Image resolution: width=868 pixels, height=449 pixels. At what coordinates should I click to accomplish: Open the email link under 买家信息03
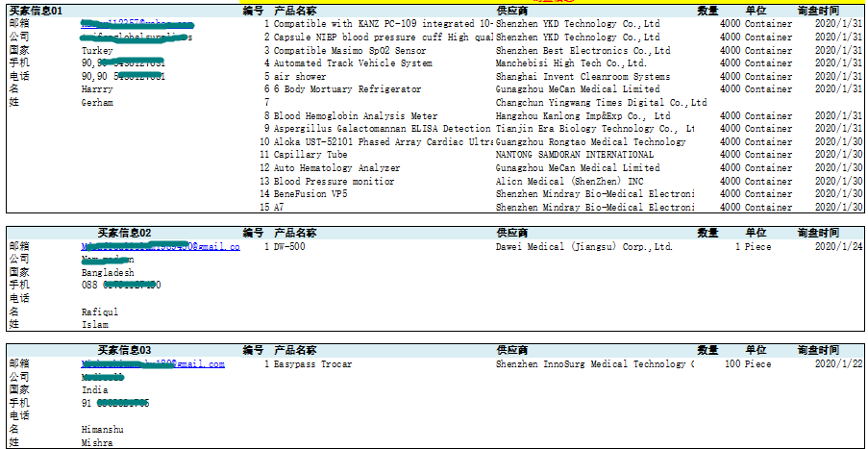click(x=152, y=364)
